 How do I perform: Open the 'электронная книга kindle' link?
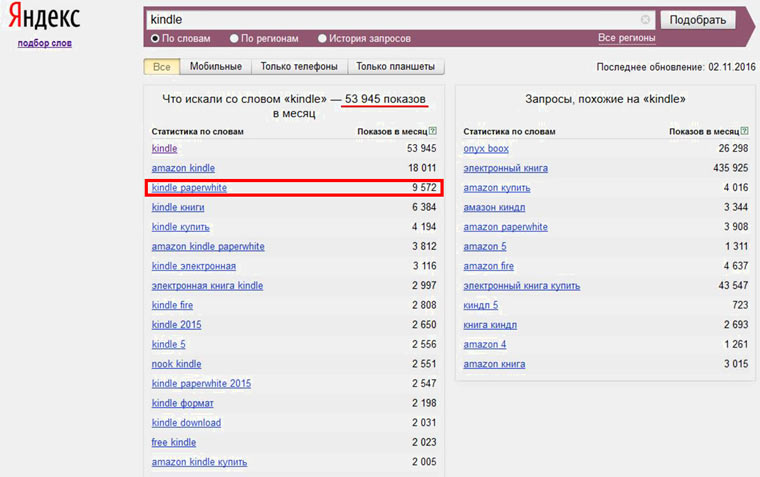coord(207,286)
